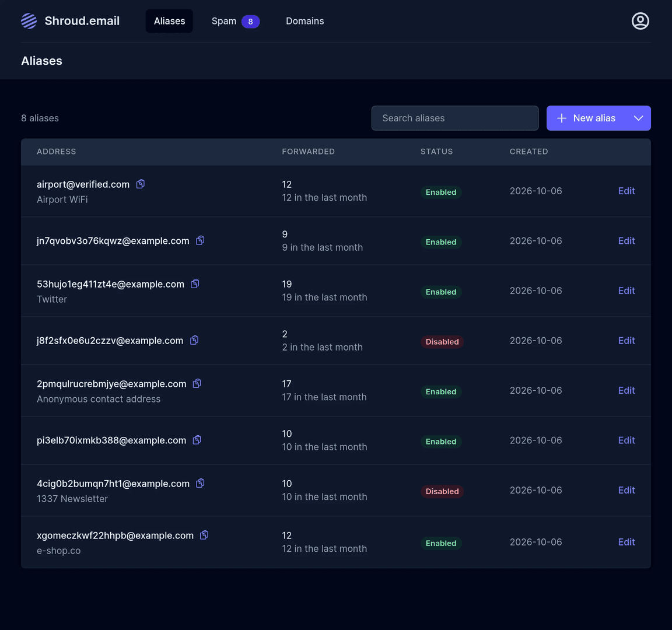Edit the Twitter alias entry

click(626, 291)
